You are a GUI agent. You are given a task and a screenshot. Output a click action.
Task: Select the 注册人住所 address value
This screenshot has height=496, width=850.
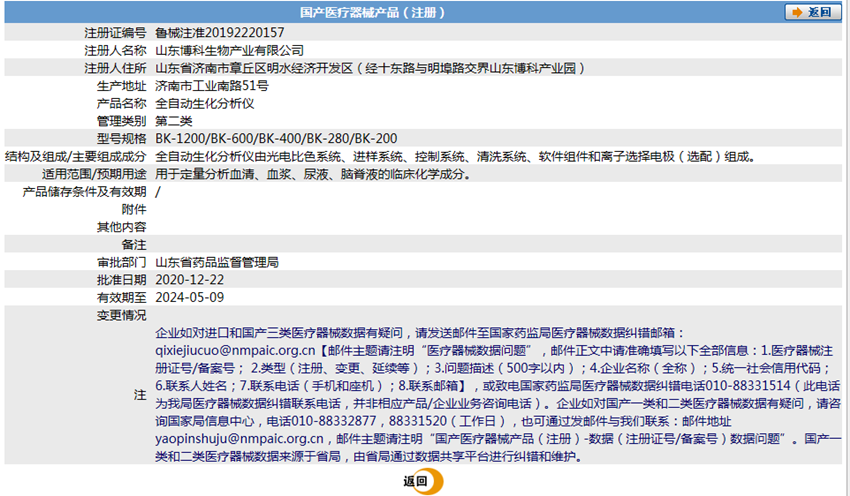371,68
